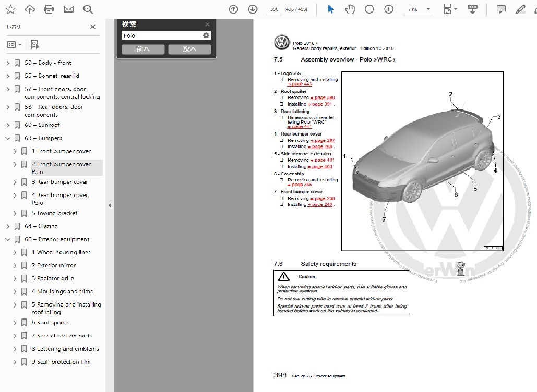Open the '57 – Front doors' bookmark
Viewport: 537px width, 392px height.
(62, 93)
